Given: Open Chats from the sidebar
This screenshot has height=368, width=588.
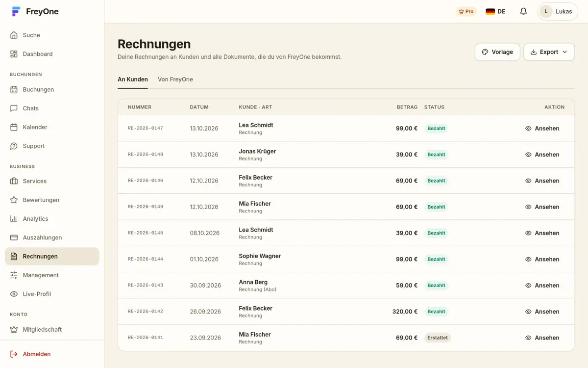Looking at the screenshot, I should coord(52,108).
